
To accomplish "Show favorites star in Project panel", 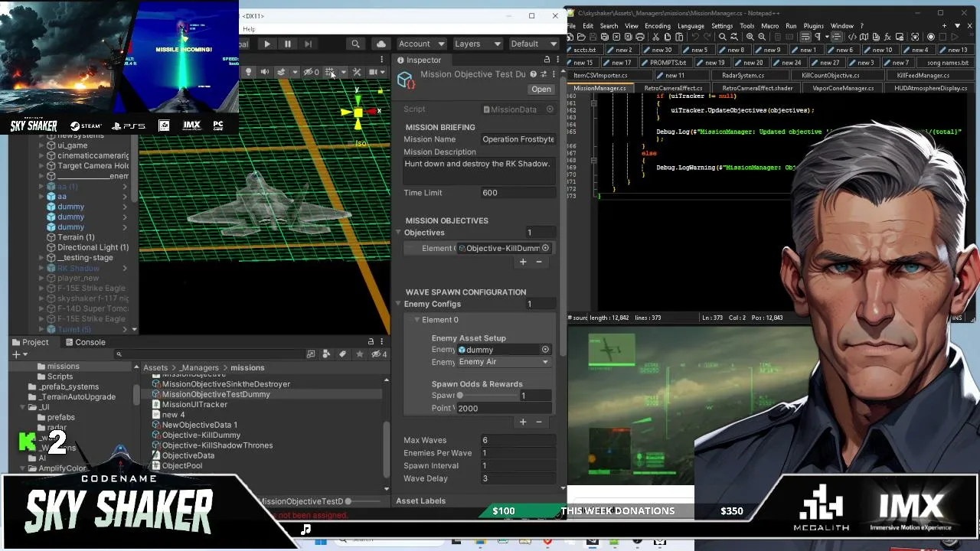I will [x=359, y=354].
